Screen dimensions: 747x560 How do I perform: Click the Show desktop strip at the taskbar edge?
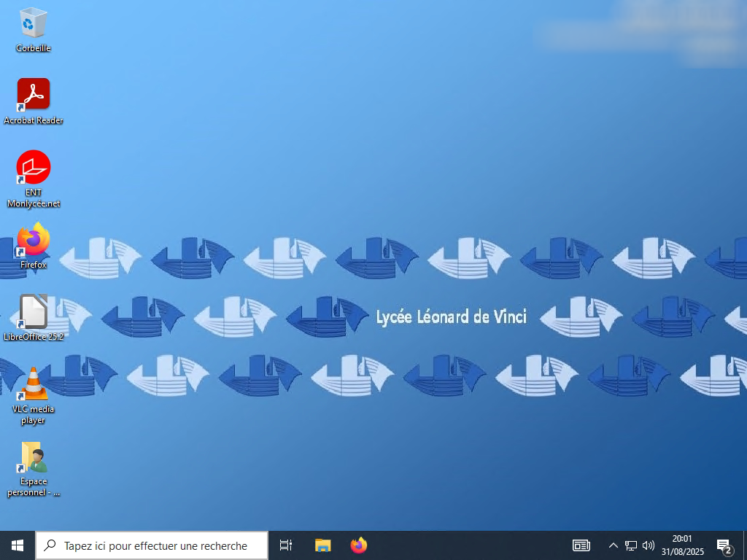745,545
